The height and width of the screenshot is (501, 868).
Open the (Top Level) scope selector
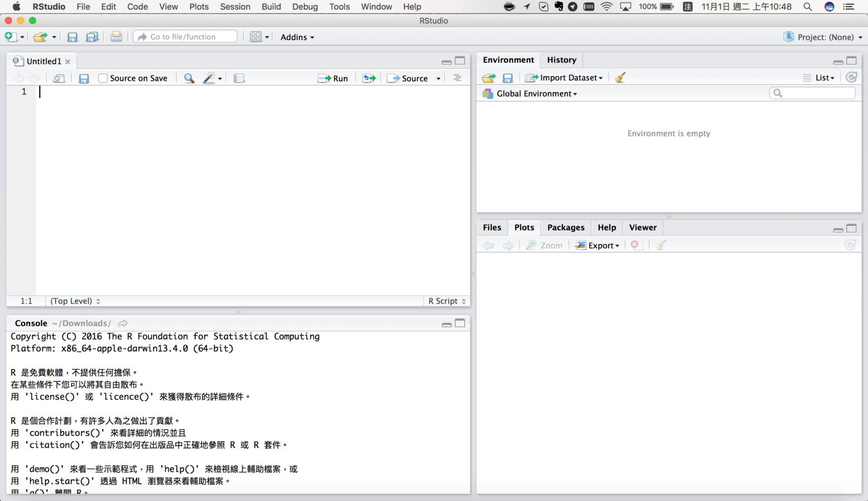[x=75, y=301]
